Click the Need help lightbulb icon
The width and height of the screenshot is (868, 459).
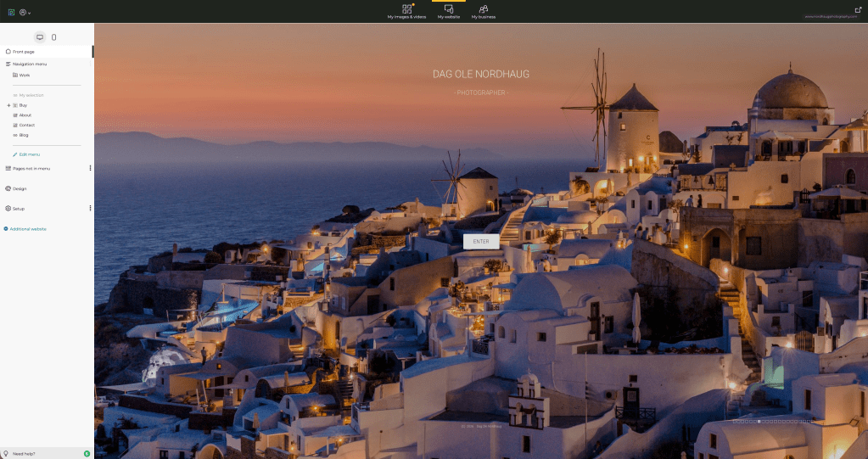tap(6, 453)
